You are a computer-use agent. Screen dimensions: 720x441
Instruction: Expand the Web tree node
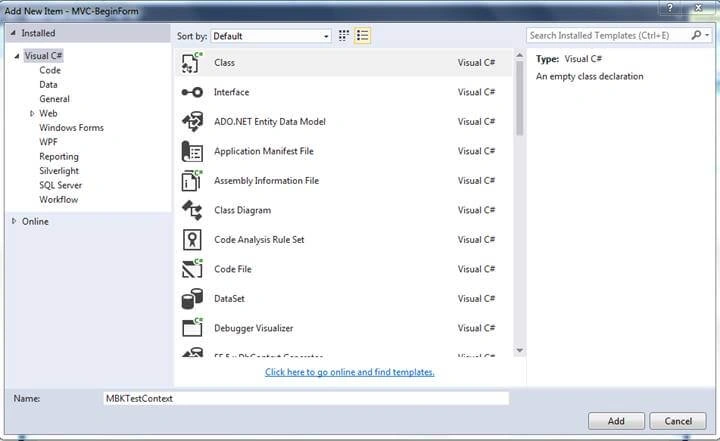point(32,113)
